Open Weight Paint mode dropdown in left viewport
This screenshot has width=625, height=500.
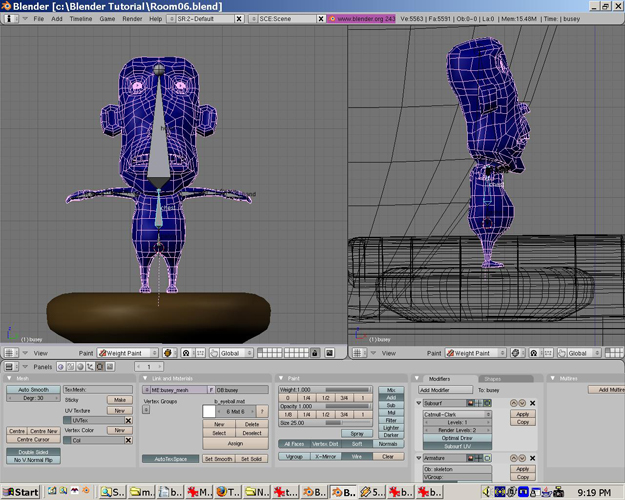click(x=127, y=353)
